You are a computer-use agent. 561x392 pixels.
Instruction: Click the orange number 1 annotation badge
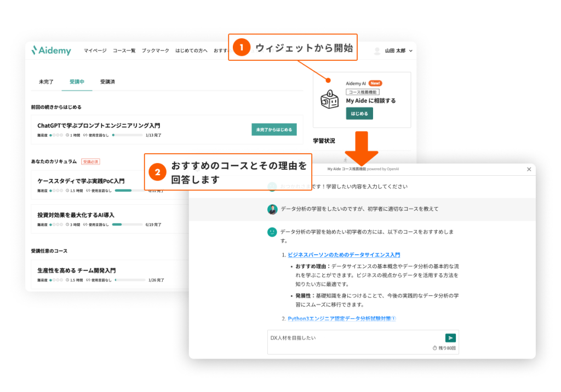[x=243, y=47]
